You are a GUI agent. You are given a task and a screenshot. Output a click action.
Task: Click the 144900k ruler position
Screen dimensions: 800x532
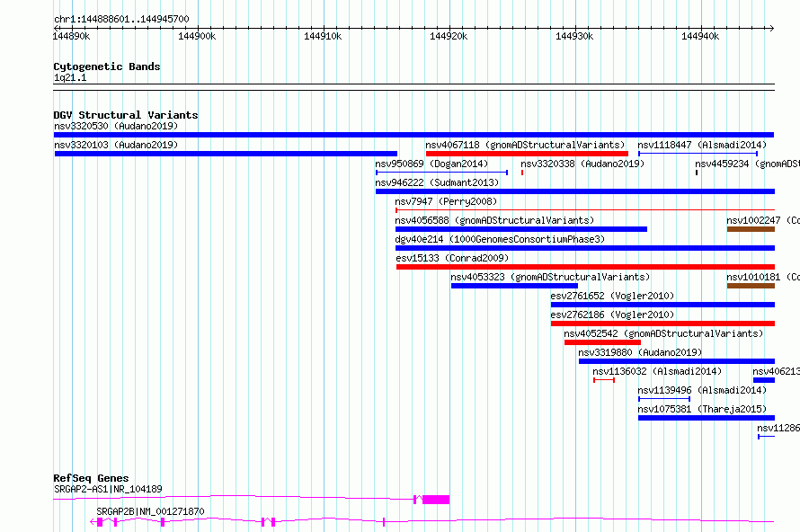[x=197, y=36]
